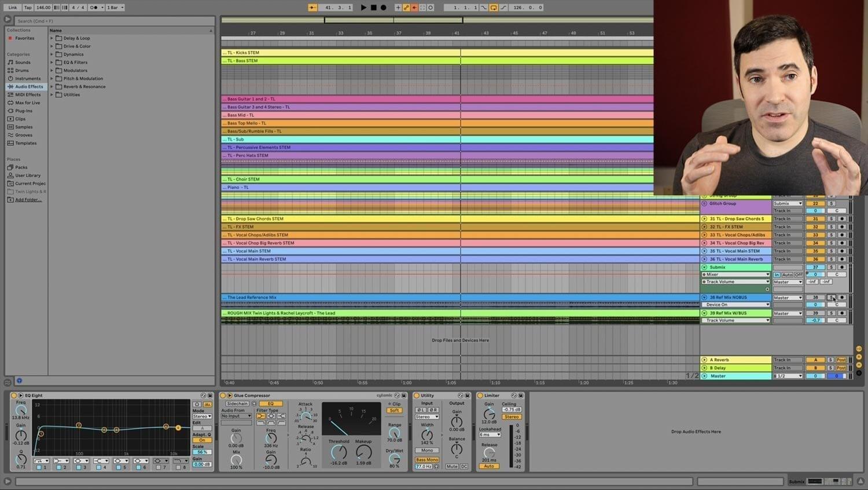Image resolution: width=868 pixels, height=490 pixels.
Task: Open Glue Compressor Audio From dropdown
Action: pyautogui.click(x=236, y=416)
